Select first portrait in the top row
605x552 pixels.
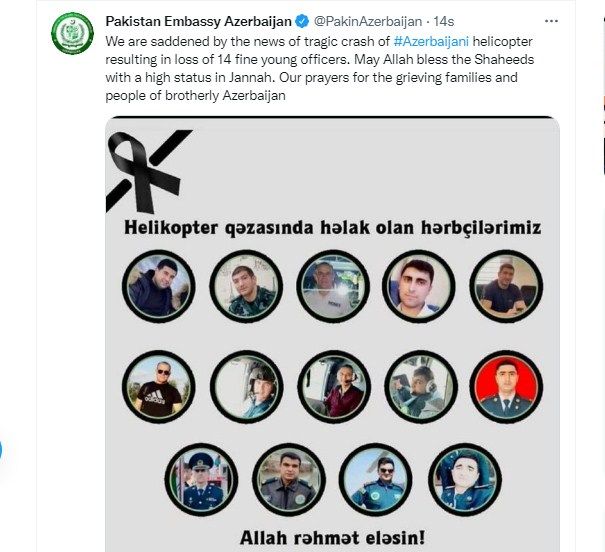tap(159, 286)
